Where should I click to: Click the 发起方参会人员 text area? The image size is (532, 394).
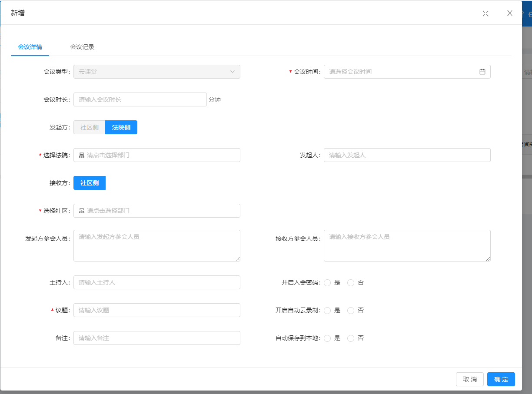pyautogui.click(x=156, y=245)
